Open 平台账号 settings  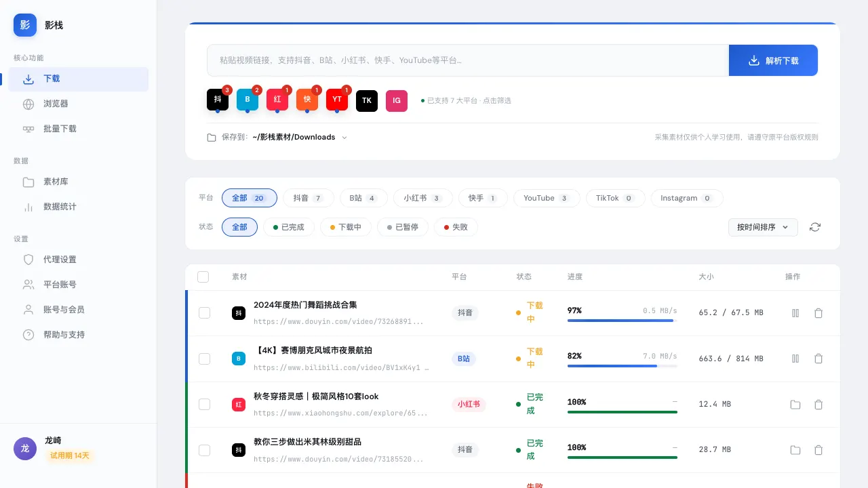pos(78,285)
